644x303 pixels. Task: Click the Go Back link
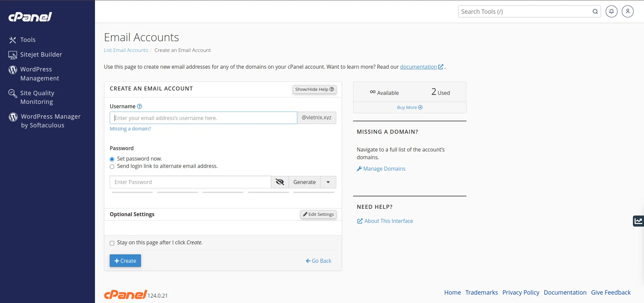[x=318, y=261]
